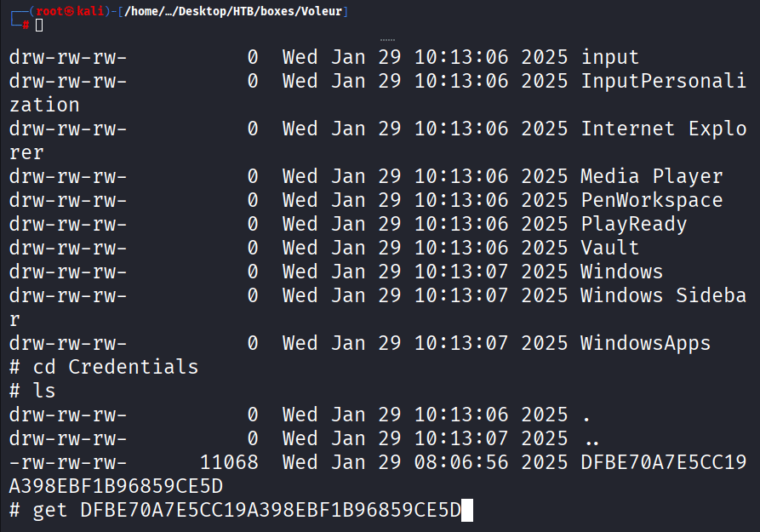The image size is (760, 532).
Task: Click the 'ls' command text
Action: (44, 392)
